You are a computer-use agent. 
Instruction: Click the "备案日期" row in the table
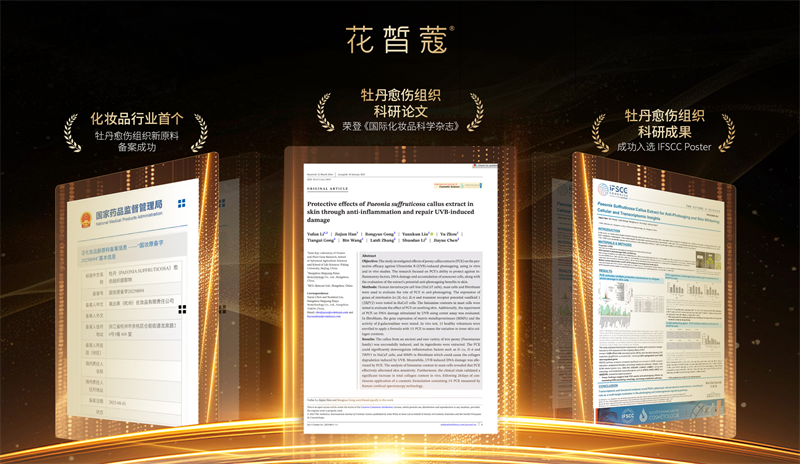[x=131, y=402]
